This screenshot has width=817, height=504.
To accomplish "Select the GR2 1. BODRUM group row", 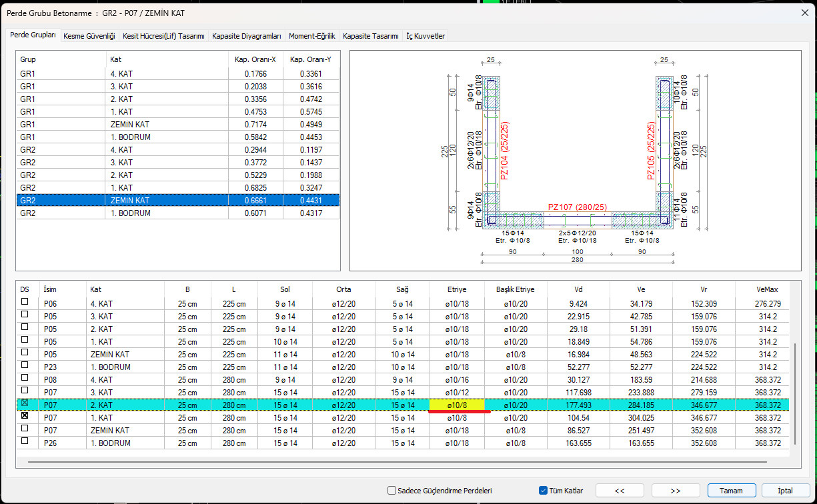I will (x=178, y=213).
